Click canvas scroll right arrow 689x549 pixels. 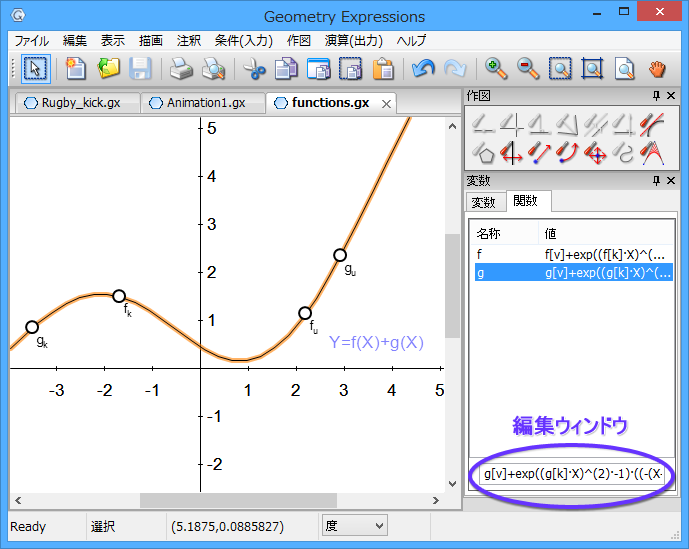[x=435, y=500]
